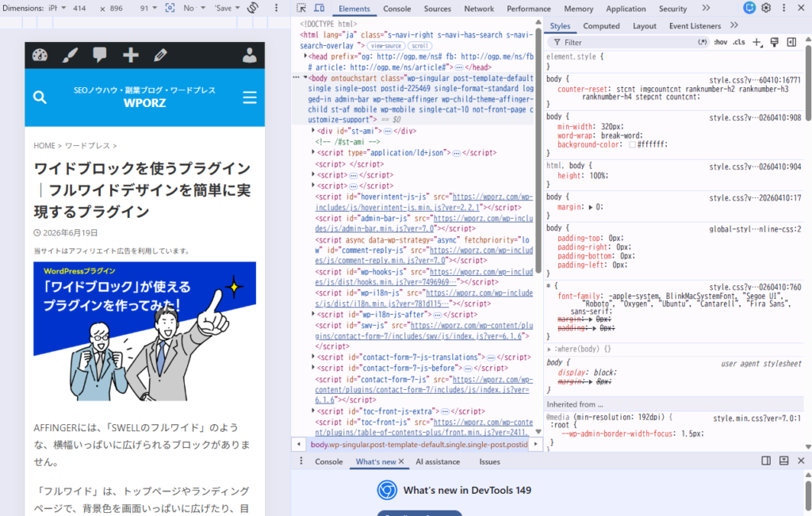Open the Issues drawer tab
This screenshot has width=812, height=516.
point(489,461)
